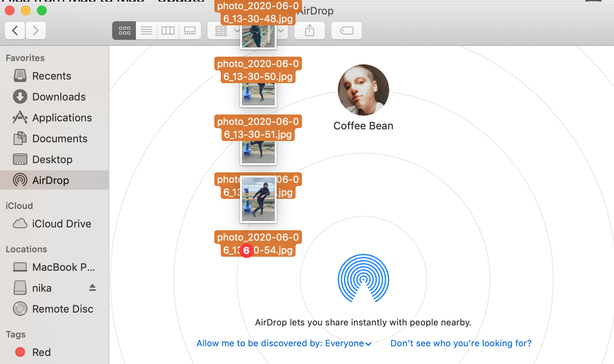
Task: Zoom the window with the green button
Action: coord(42,10)
